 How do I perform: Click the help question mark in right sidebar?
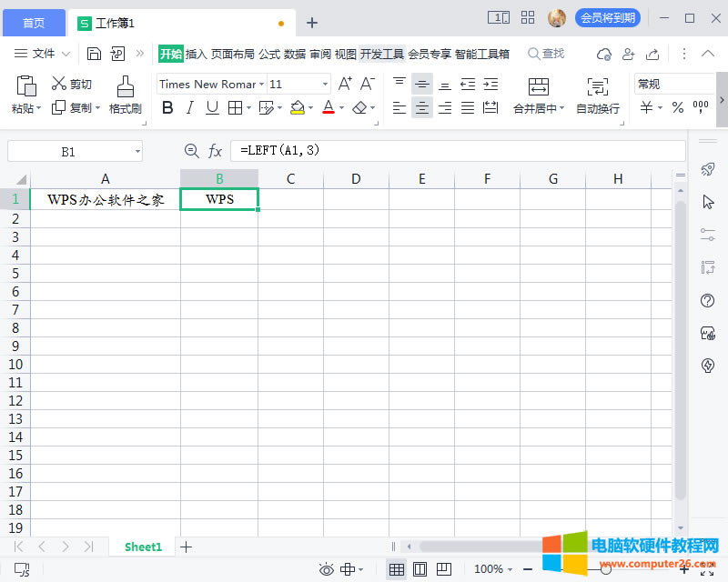pyautogui.click(x=707, y=300)
